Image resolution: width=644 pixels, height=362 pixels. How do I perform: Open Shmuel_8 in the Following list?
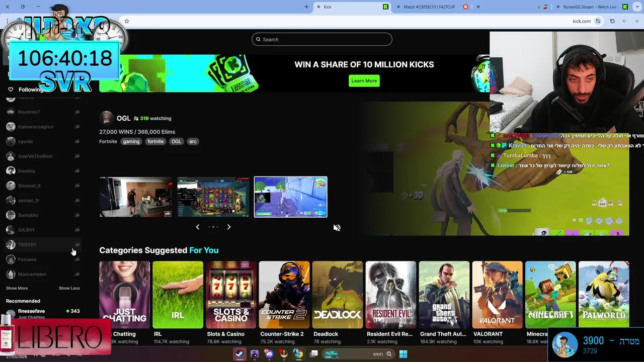[43, 186]
